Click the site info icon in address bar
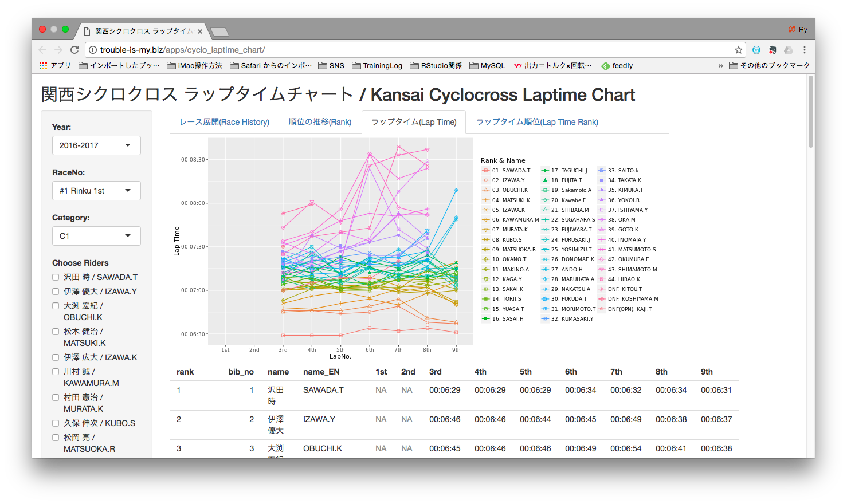847x504 pixels. (93, 50)
